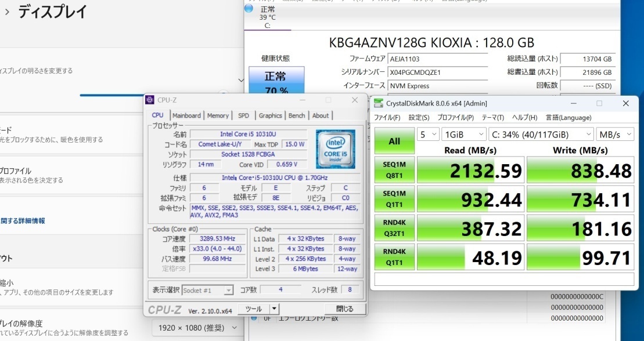The height and width of the screenshot is (341, 644).
Task: Switch to the Bench tab in CPU-Z
Action: 297,115
